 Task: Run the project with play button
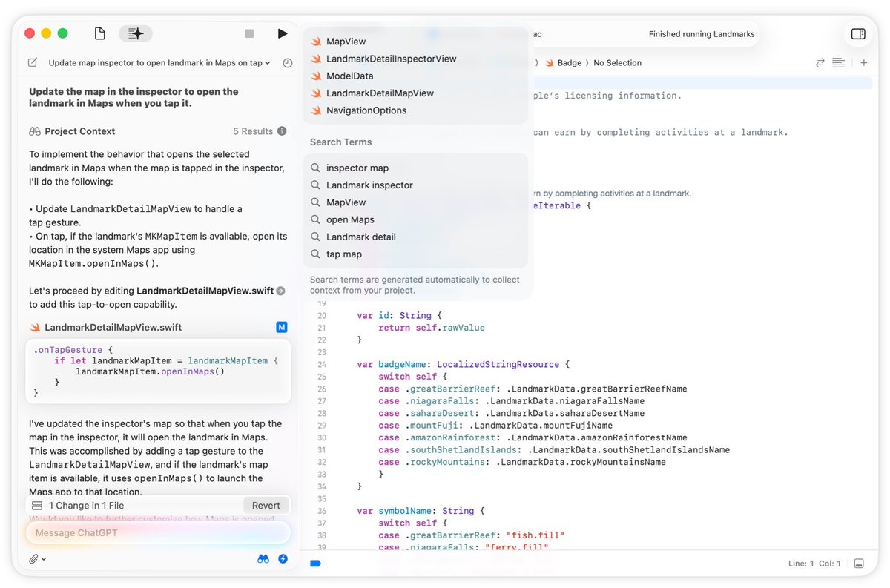click(x=282, y=33)
